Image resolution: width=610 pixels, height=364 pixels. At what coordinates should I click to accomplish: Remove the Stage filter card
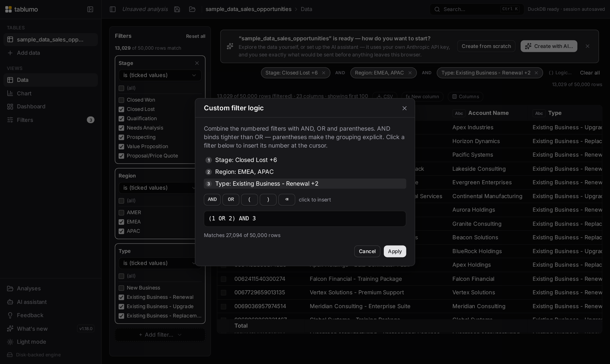coord(197,63)
